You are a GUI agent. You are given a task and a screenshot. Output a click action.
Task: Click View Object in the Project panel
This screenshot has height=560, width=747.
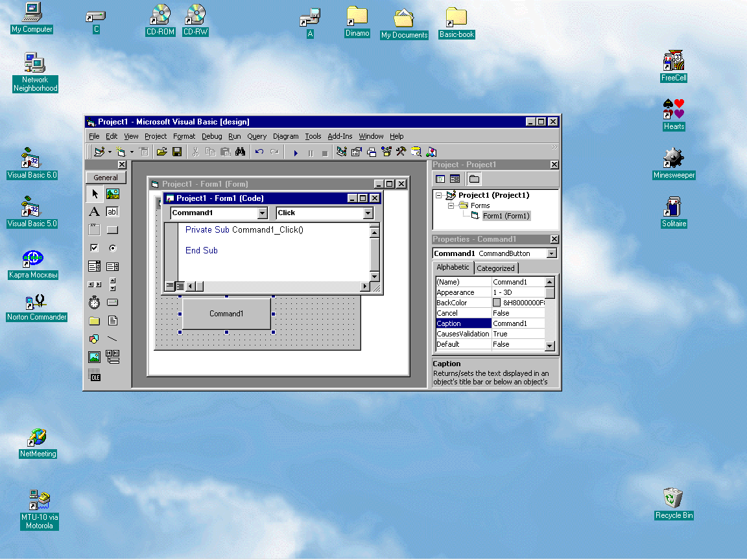click(x=455, y=179)
